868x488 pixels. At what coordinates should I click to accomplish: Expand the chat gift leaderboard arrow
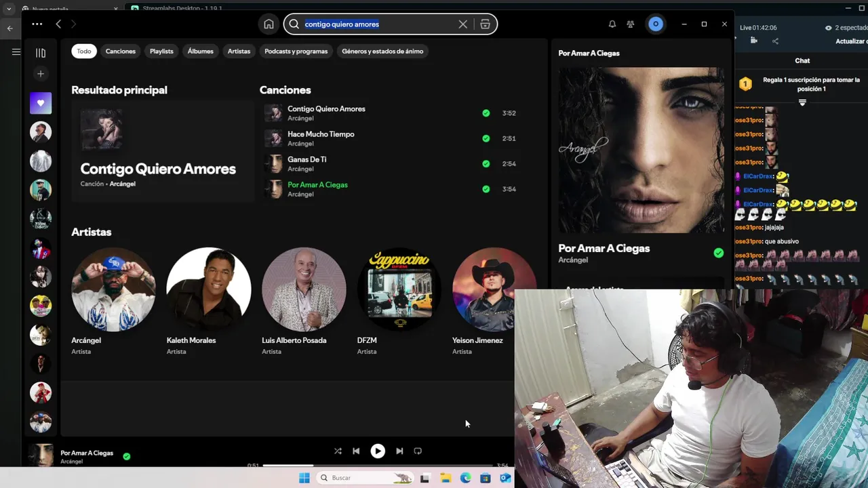point(802,103)
